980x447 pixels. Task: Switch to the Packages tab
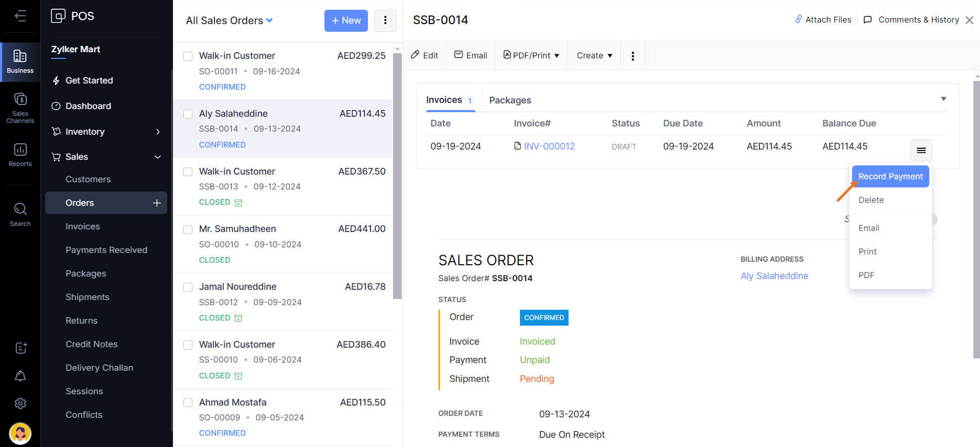click(510, 100)
